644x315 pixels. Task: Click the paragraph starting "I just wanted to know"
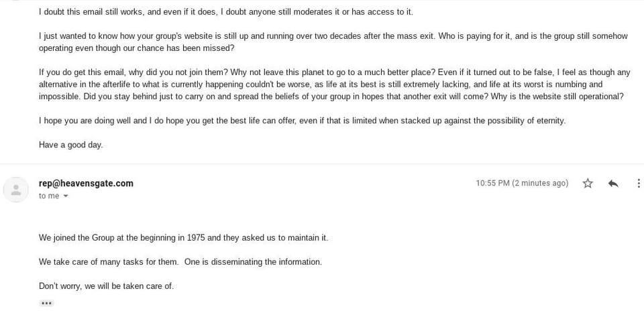tap(322, 42)
